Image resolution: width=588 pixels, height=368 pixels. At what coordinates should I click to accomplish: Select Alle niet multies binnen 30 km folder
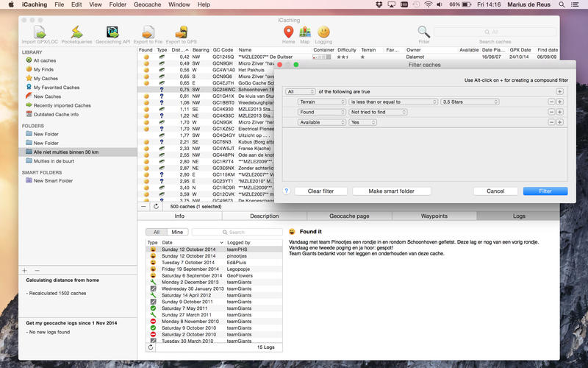(x=77, y=152)
